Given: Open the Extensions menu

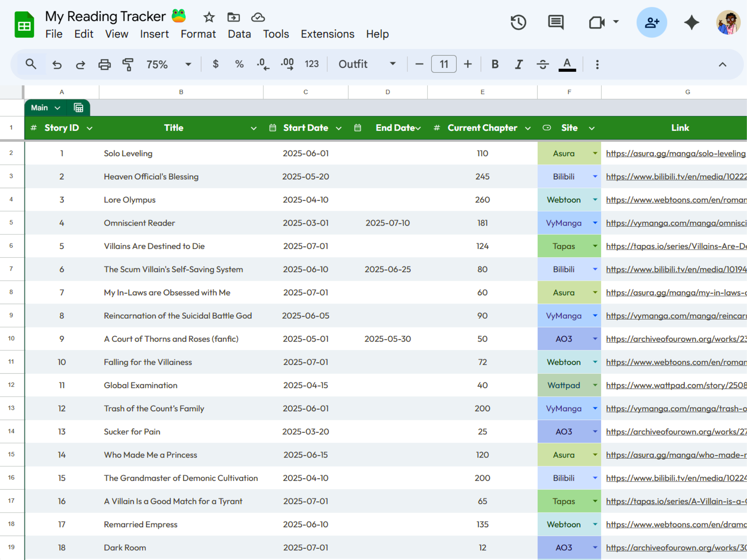Looking at the screenshot, I should pyautogui.click(x=327, y=34).
